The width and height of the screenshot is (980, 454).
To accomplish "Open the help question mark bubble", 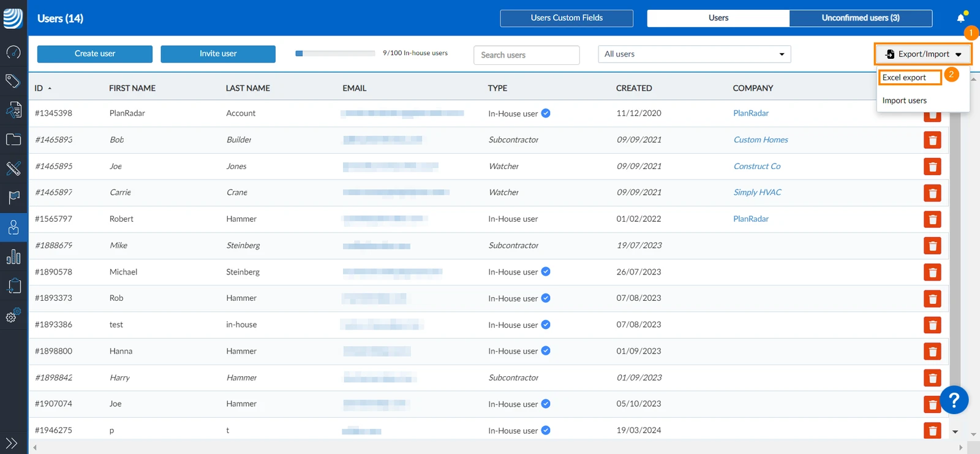I will (954, 400).
